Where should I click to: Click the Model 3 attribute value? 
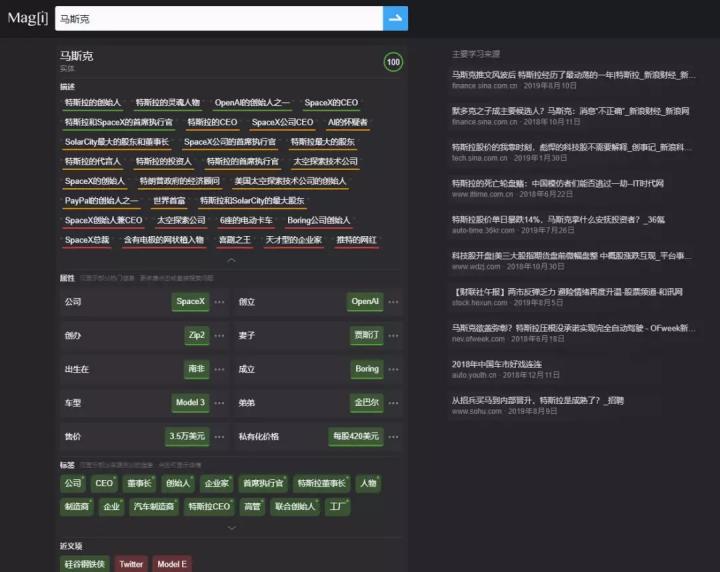[x=190, y=403]
